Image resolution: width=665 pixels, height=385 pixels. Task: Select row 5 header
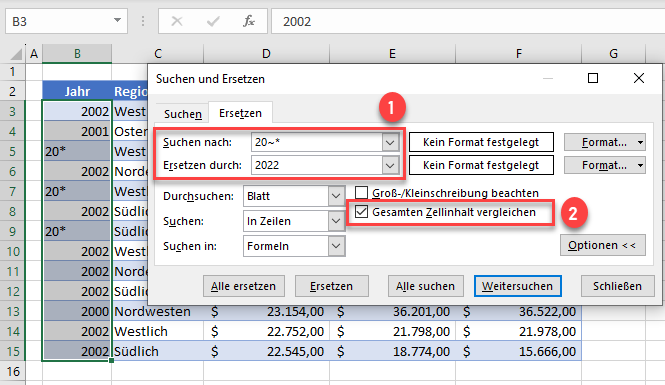tap(13, 151)
